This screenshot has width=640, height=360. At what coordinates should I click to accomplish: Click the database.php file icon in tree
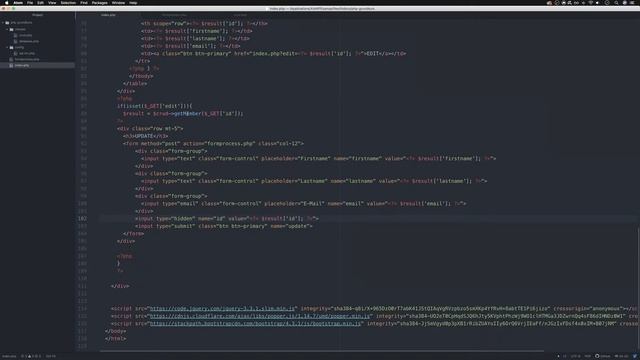(16, 41)
